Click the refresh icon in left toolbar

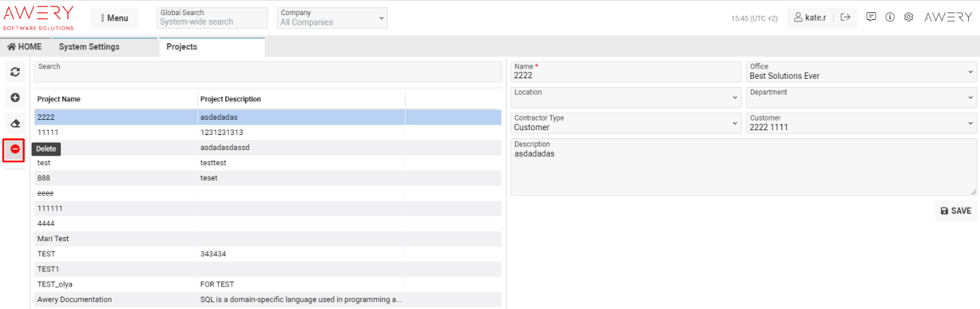(x=14, y=72)
